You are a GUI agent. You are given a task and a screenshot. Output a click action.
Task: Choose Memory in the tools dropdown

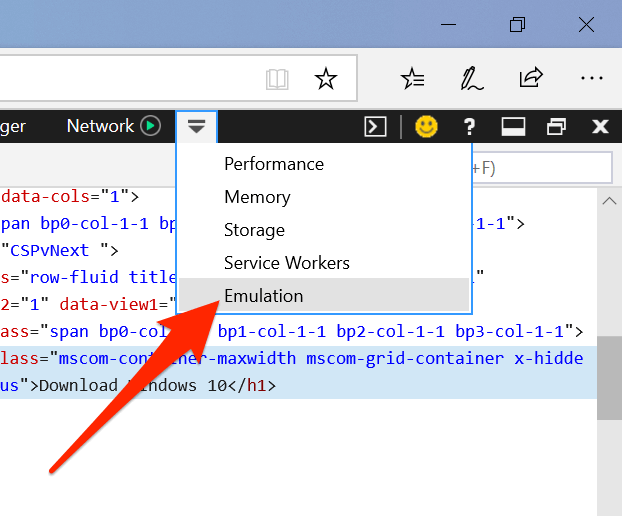257,197
